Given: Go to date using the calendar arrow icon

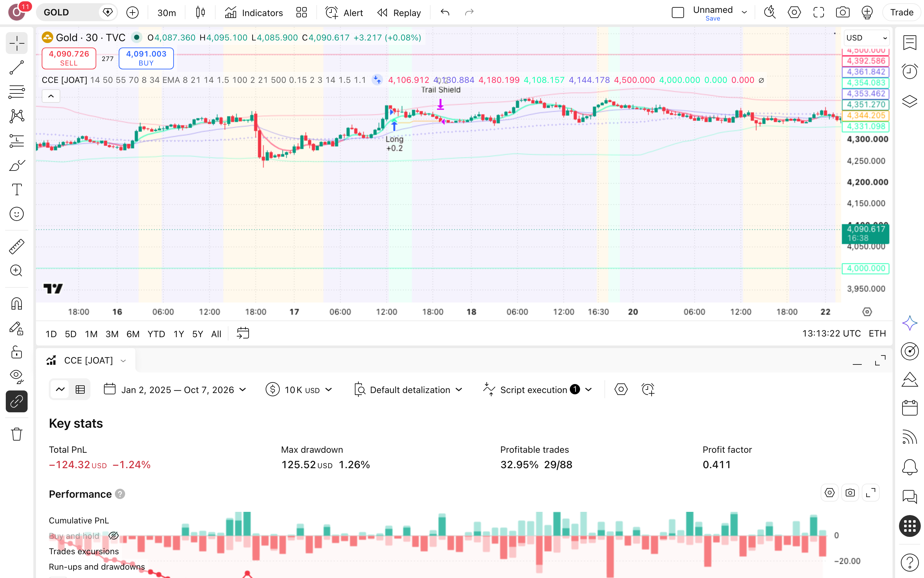Looking at the screenshot, I should 243,333.
